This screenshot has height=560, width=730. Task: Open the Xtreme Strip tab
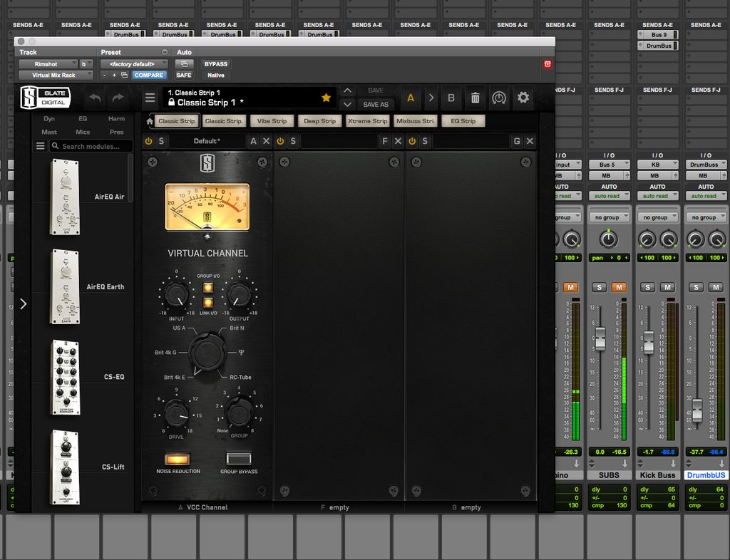coord(367,121)
